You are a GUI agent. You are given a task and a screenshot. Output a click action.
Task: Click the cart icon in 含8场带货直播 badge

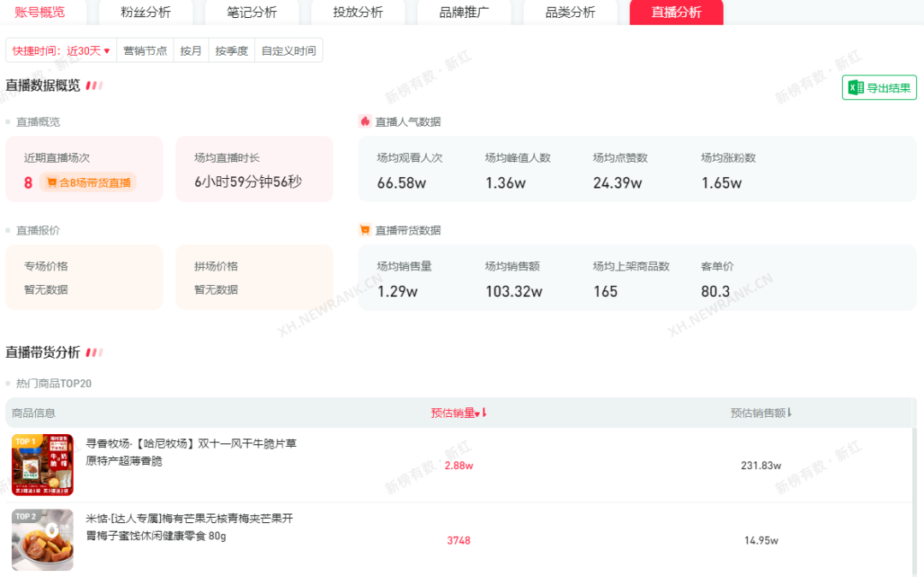51,182
